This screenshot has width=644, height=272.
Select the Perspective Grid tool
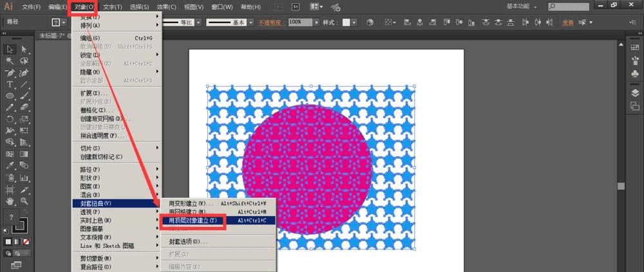24,142
